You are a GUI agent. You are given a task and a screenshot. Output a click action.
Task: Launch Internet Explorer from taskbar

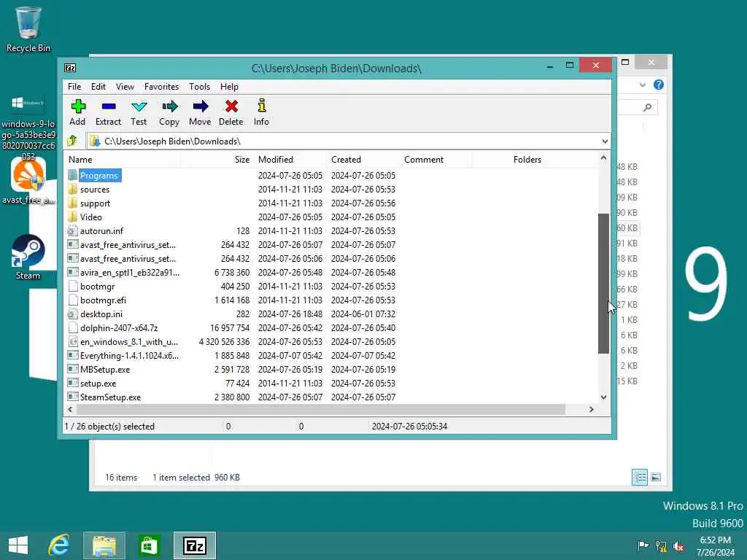point(59,545)
